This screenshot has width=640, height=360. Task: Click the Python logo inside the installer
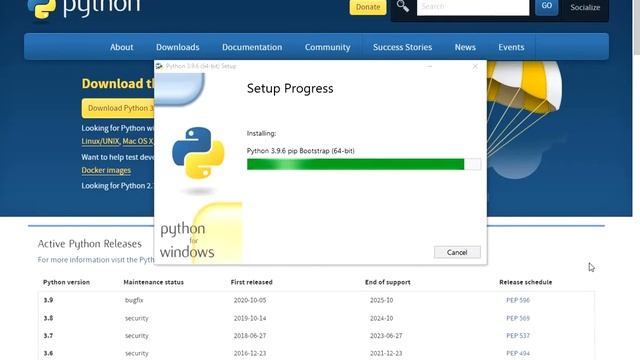pos(198,153)
